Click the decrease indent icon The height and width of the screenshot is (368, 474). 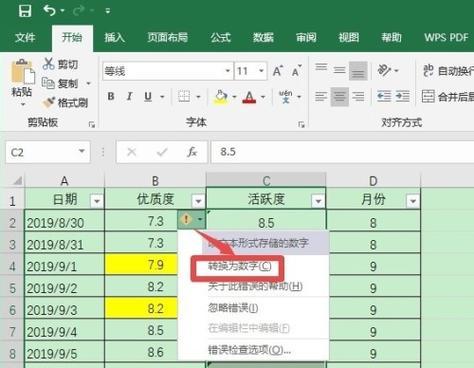tap(384, 97)
